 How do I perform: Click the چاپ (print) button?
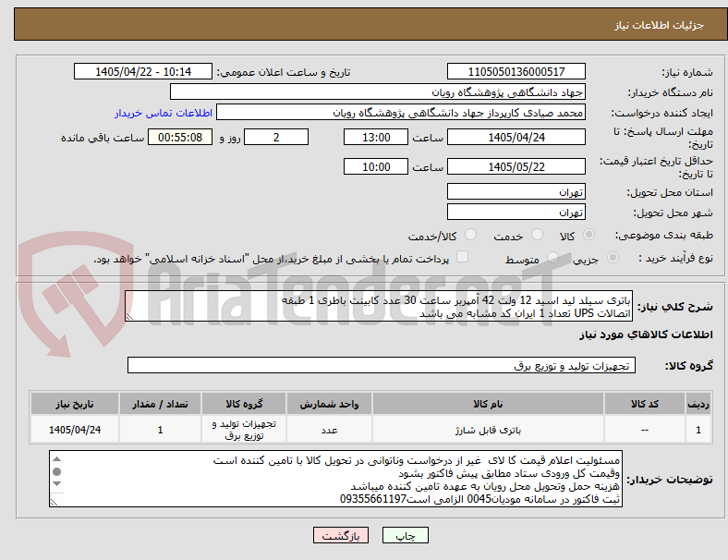point(405,535)
